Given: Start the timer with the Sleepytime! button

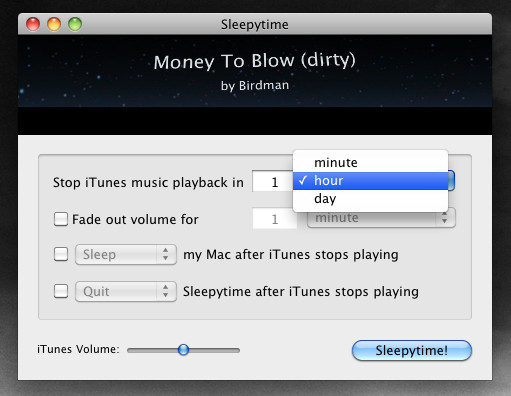Looking at the screenshot, I should click(412, 350).
